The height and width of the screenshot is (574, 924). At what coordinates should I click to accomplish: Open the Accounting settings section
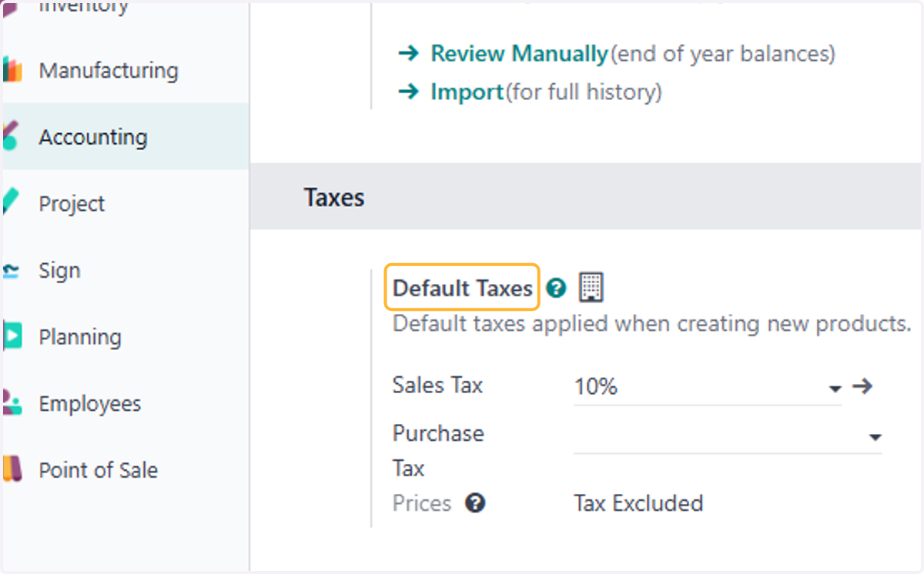click(x=124, y=137)
